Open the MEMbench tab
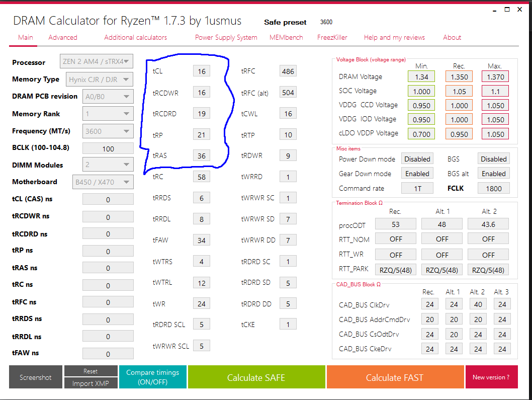 [x=286, y=37]
